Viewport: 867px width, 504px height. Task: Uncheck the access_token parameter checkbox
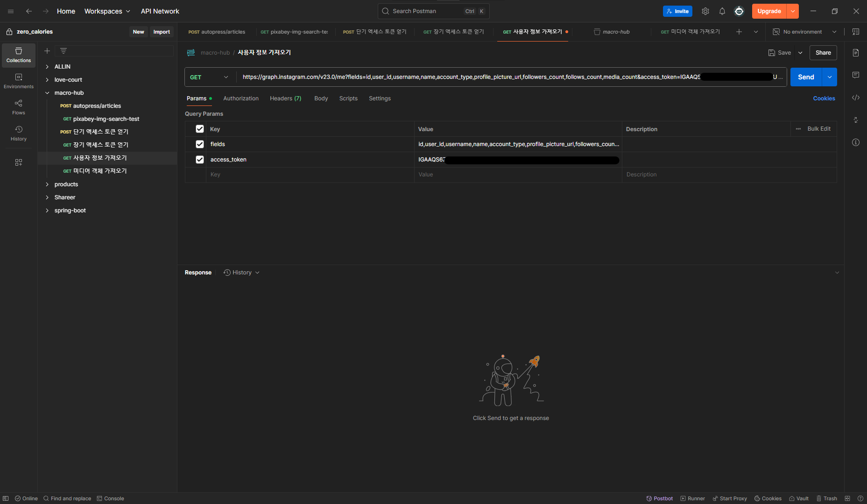[x=200, y=160]
